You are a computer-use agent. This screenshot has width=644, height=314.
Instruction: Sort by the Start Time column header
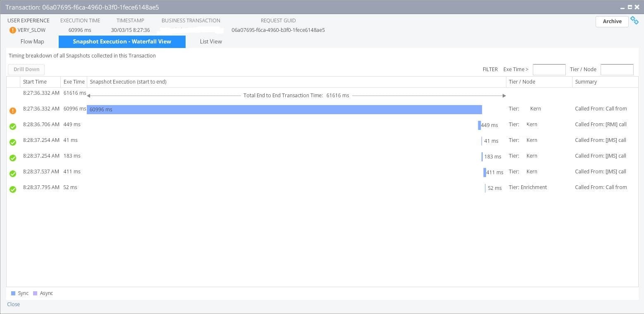(x=35, y=82)
